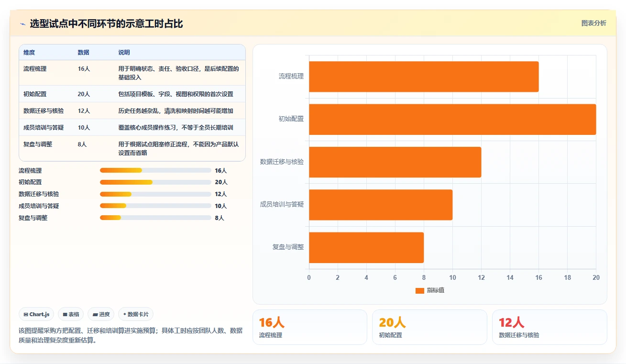This screenshot has height=364, width=626.
Task: Click the 初始配置 y-axis label on chart
Action: [291, 119]
